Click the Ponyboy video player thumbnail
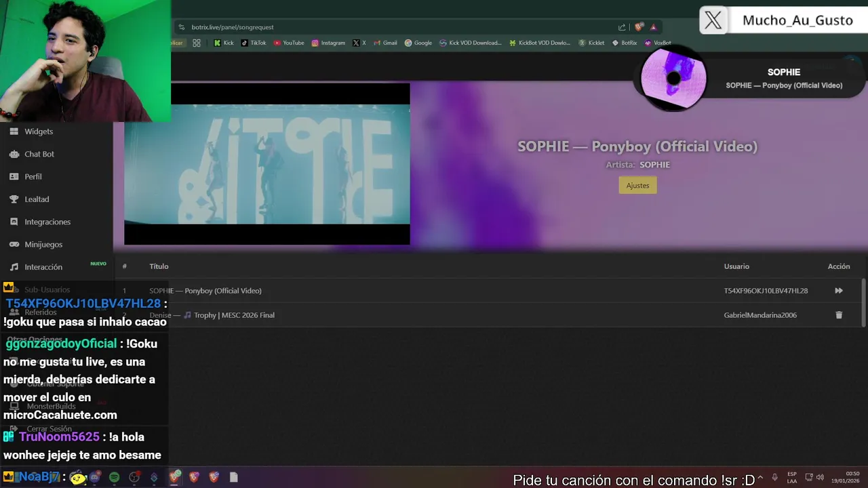868x488 pixels. tap(267, 164)
